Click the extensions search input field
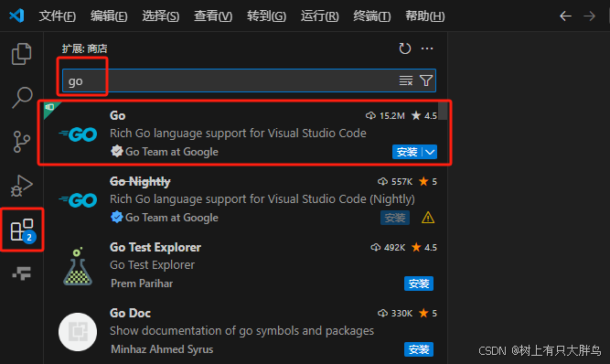This screenshot has height=364, width=610. (x=230, y=80)
